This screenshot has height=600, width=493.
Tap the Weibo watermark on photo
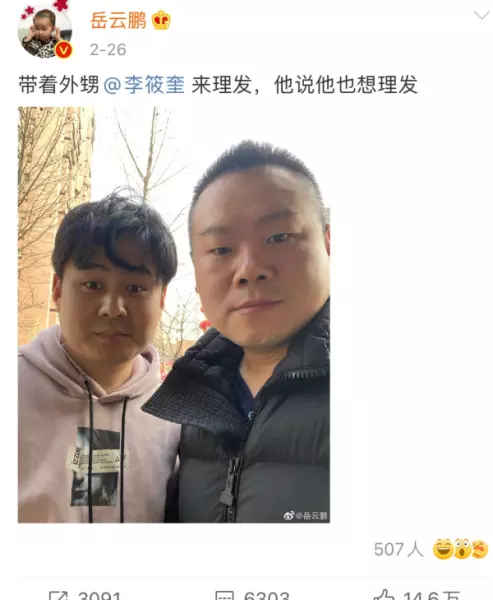pyautogui.click(x=305, y=515)
